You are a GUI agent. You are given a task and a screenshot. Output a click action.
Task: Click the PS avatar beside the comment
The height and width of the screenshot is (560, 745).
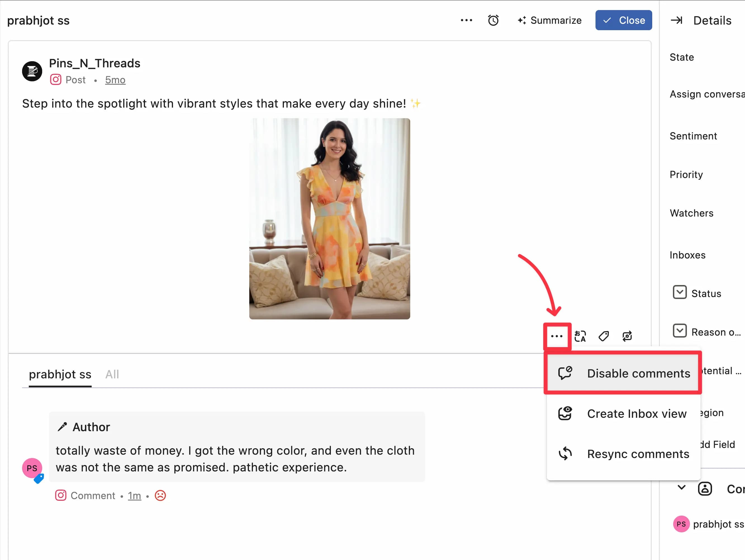click(32, 468)
